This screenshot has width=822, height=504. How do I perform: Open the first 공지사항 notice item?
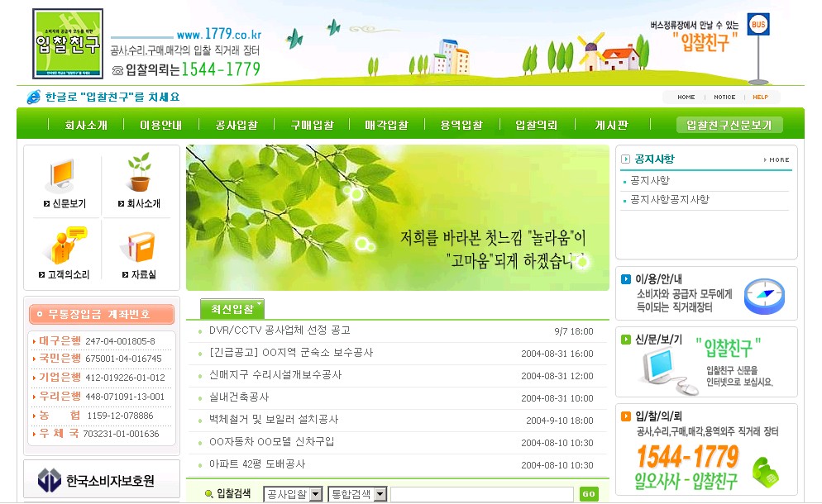click(x=650, y=181)
